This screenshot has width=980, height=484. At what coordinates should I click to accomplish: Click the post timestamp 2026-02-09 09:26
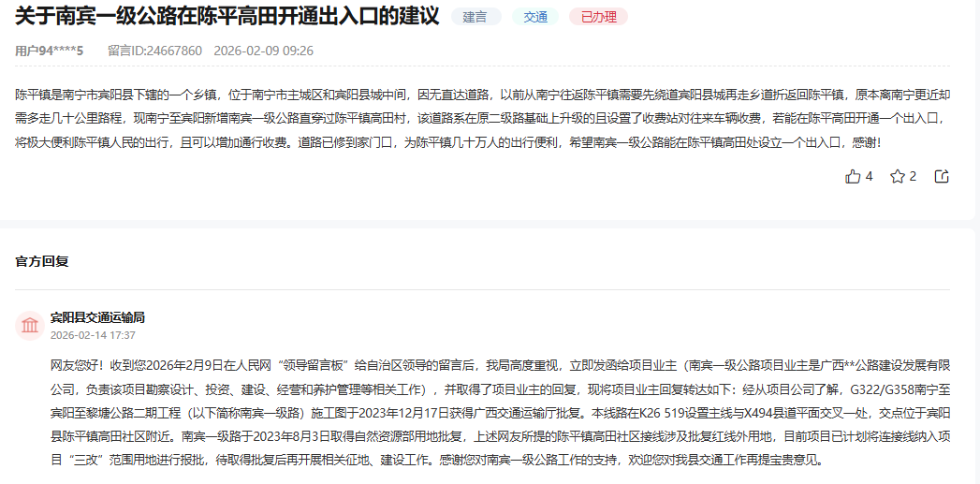click(264, 51)
